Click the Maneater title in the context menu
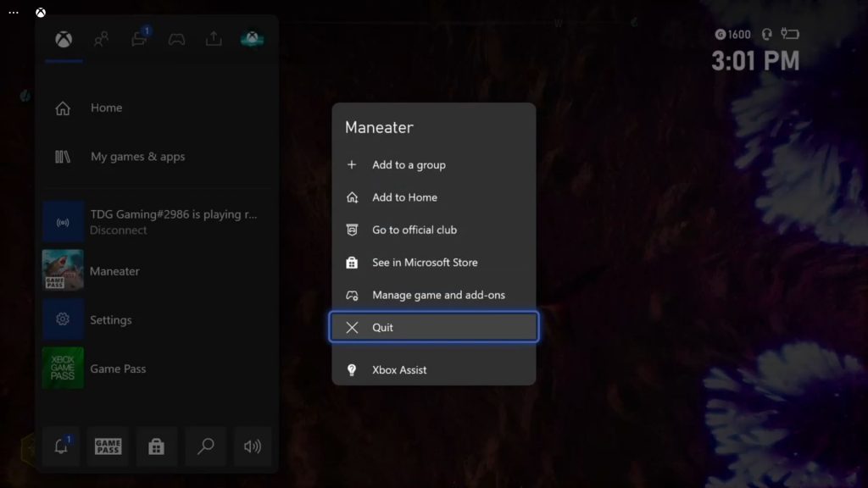The image size is (868, 488). pos(379,127)
